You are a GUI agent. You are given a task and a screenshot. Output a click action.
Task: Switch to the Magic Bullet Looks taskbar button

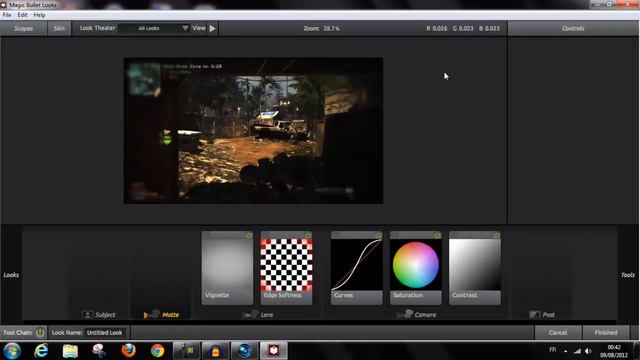(x=273, y=351)
